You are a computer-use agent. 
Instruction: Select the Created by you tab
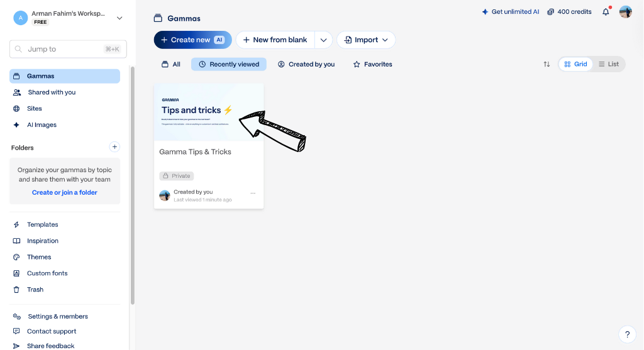click(x=306, y=65)
